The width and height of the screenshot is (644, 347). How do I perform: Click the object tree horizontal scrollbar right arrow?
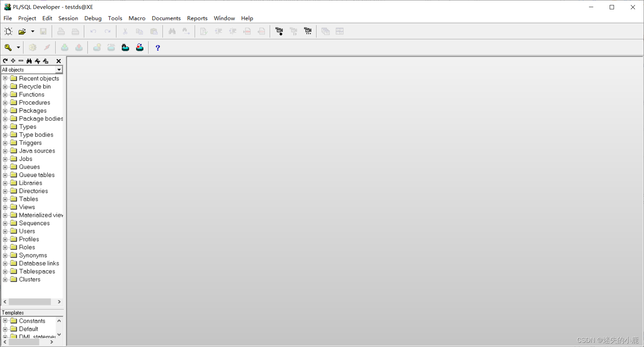[59, 302]
